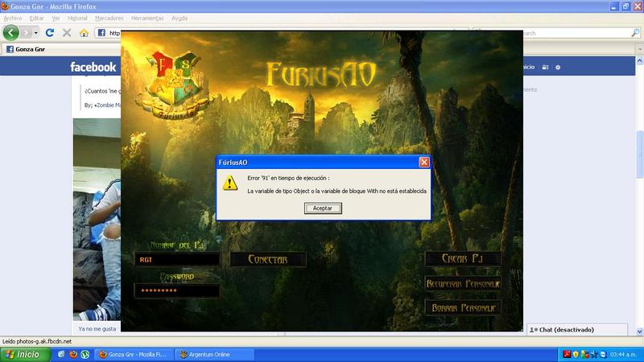Click status bar text Leído photos-g.ak.fbcdn.net

coord(37,341)
